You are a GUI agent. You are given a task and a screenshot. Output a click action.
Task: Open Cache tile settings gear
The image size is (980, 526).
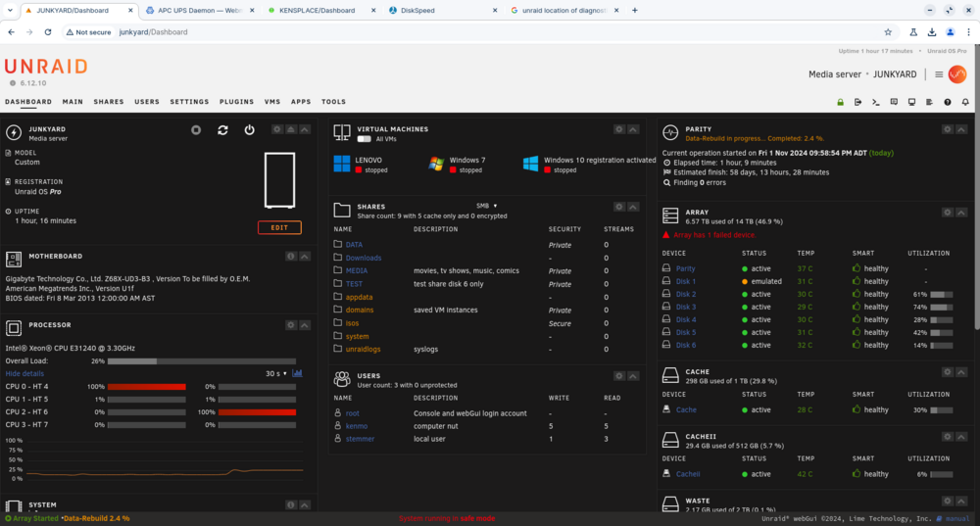(x=948, y=372)
